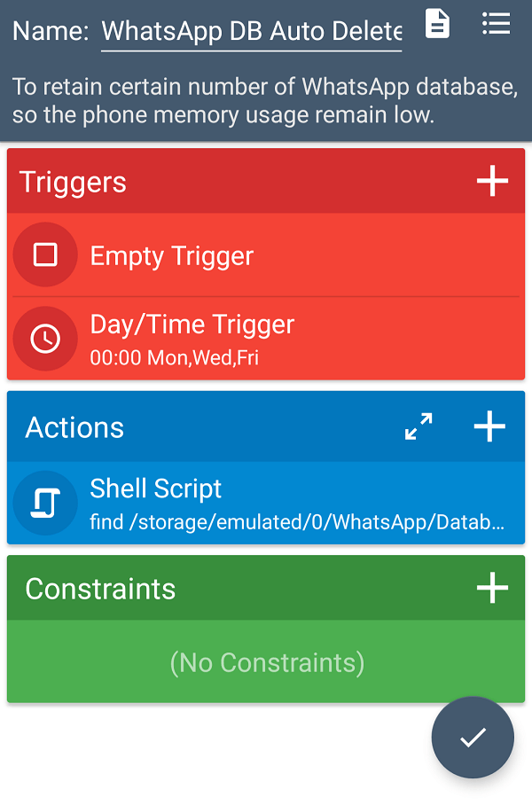Expand the Actions section with the arrows icon
This screenshot has width=532, height=805.
click(419, 425)
